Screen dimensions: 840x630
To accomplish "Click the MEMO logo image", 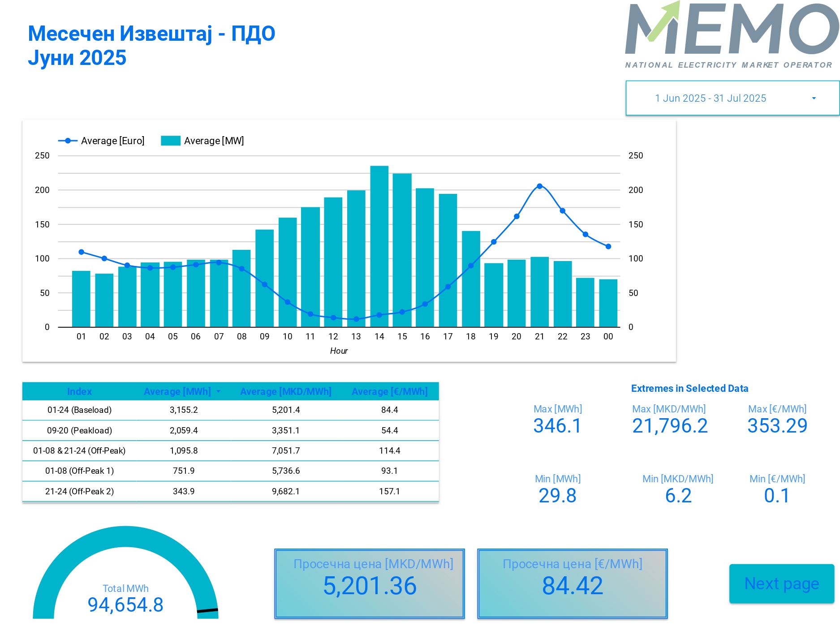I will point(731,35).
